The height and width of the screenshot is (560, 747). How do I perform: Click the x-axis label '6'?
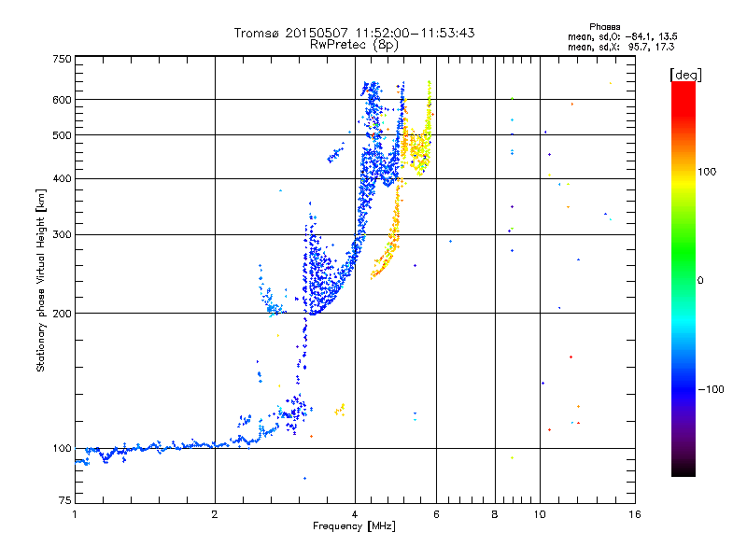tap(436, 514)
